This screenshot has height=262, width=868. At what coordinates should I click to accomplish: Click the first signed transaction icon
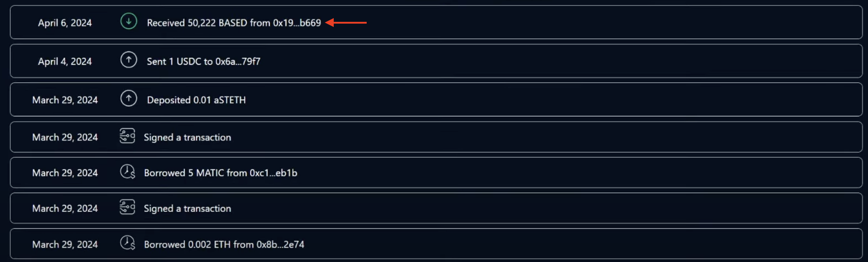pyautogui.click(x=127, y=136)
